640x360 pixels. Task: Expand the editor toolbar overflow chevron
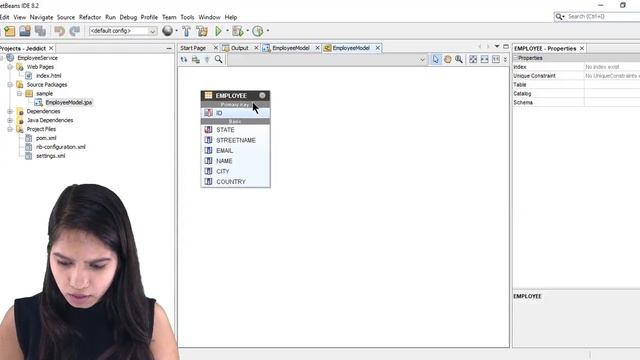pyautogui.click(x=505, y=60)
